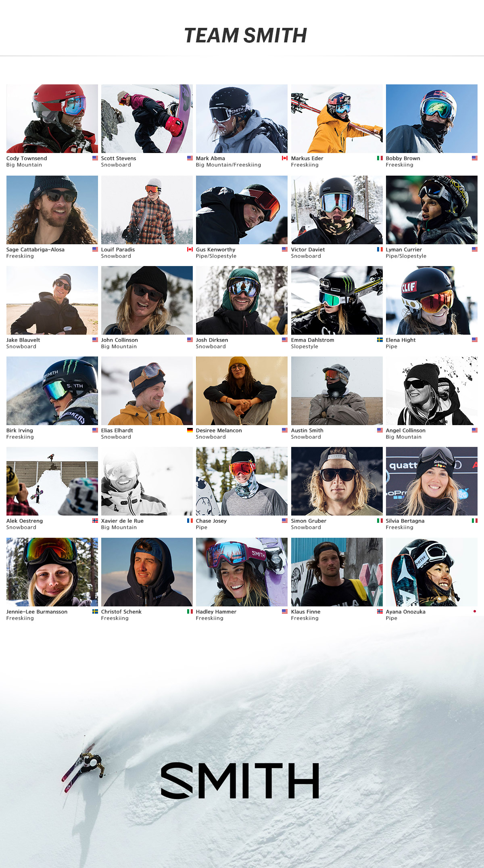Click the Italian flag beside Markus Eder
484x868 pixels.
click(380, 158)
